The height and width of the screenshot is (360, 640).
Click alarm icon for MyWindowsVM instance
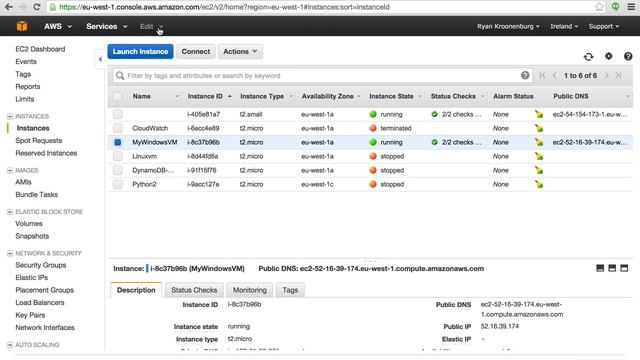point(539,142)
